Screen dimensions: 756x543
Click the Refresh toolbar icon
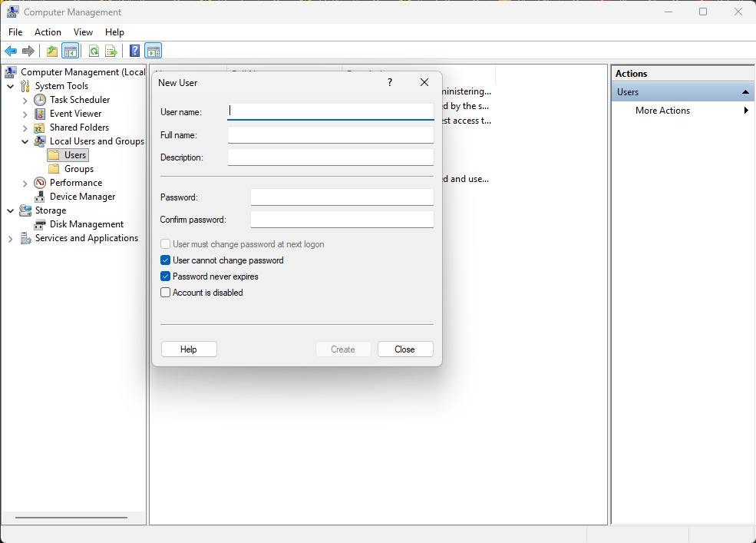pos(94,51)
